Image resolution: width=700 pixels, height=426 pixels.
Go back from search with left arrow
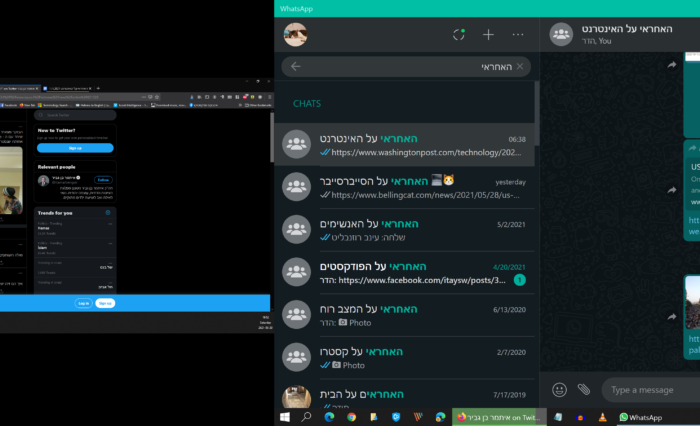click(x=296, y=67)
